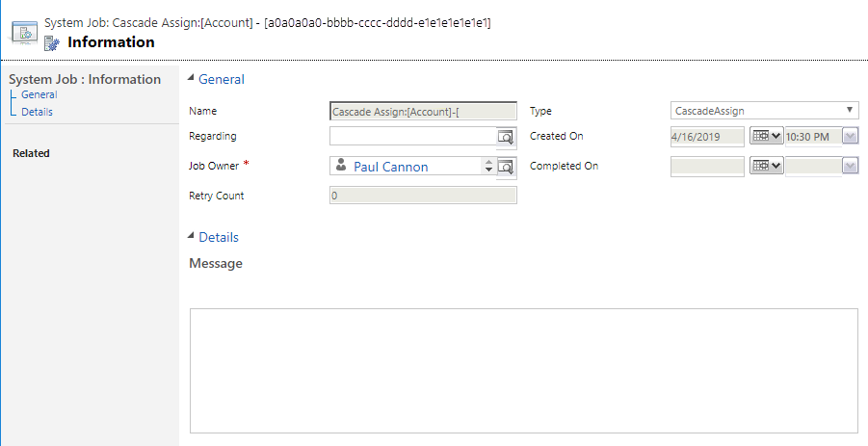
Task: Open the Type dropdown showing CascadeAssign
Action: coord(764,111)
